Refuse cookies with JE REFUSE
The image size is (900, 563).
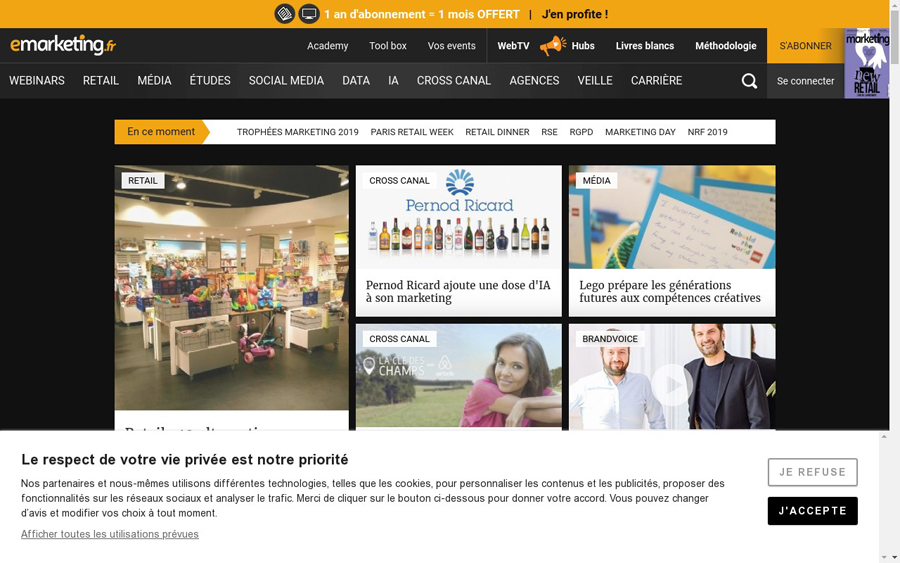tap(813, 472)
